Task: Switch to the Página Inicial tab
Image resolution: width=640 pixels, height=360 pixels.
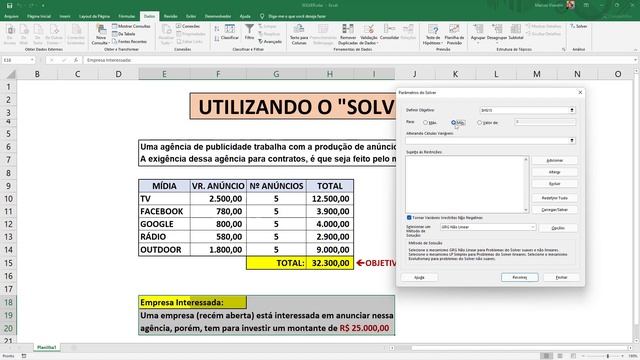Action: point(39,16)
